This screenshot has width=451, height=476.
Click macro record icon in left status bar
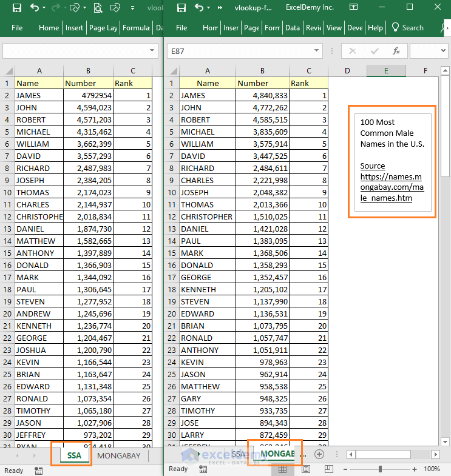point(39,470)
